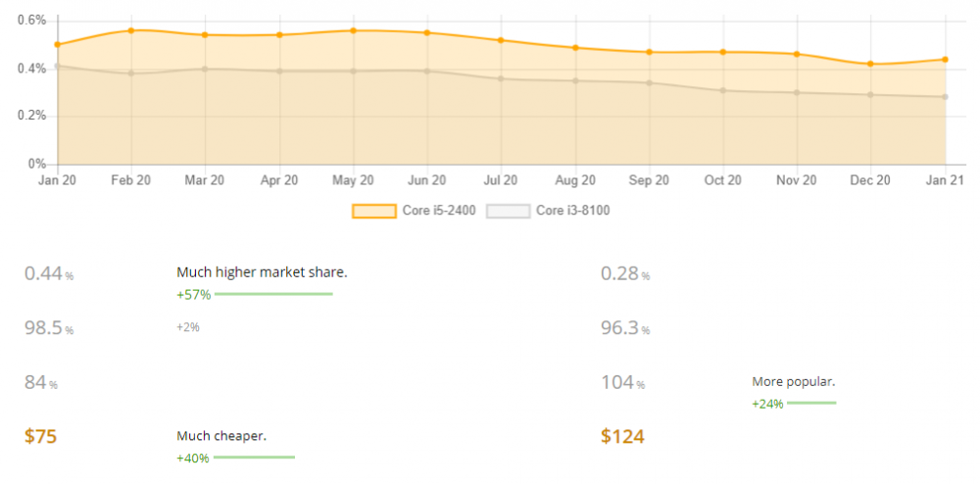Screen dimensions: 980x484
Task: Click the orange Dec 20 data point
Action: tap(870, 64)
